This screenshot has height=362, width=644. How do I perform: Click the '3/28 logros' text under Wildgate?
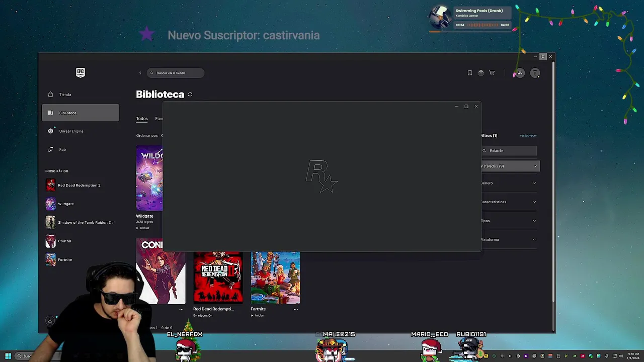click(144, 222)
